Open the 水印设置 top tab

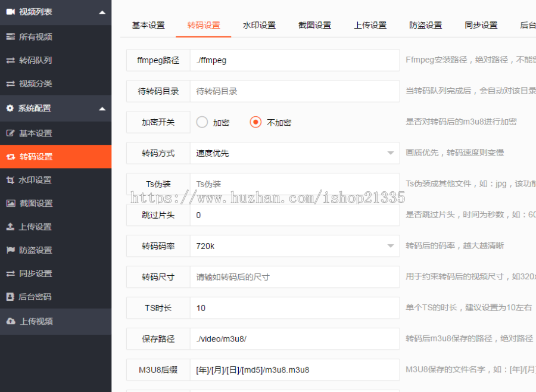point(259,25)
